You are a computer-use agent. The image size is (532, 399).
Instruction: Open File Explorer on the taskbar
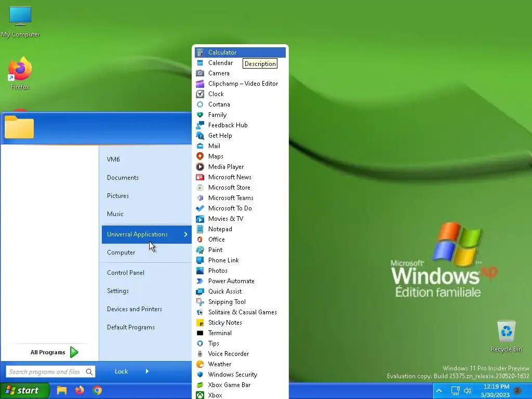click(x=61, y=391)
